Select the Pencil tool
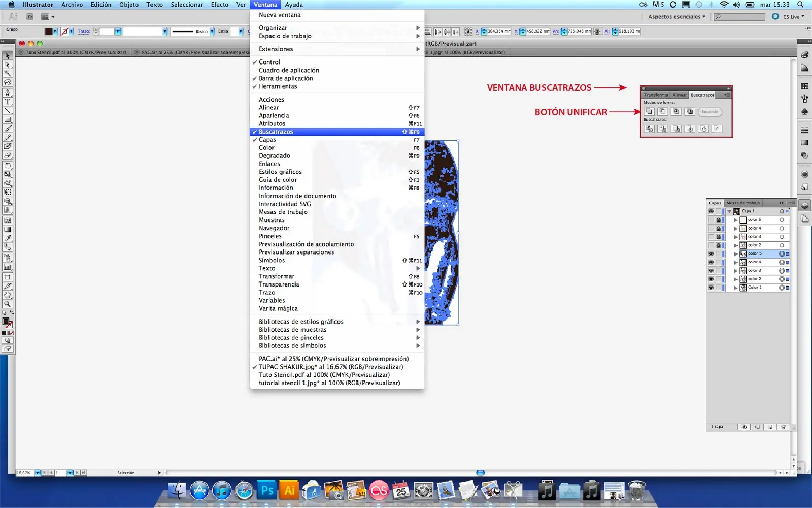Image resolution: width=812 pixels, height=508 pixels. point(8,137)
